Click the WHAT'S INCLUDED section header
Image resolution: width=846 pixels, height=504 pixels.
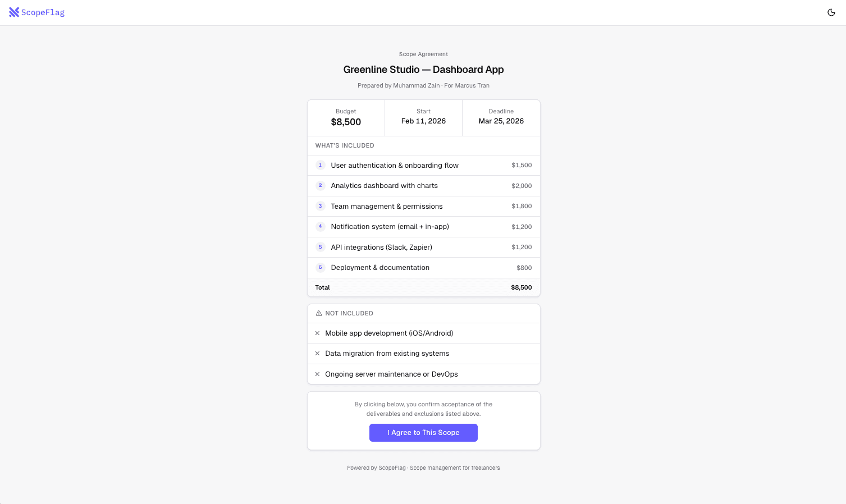344,145
